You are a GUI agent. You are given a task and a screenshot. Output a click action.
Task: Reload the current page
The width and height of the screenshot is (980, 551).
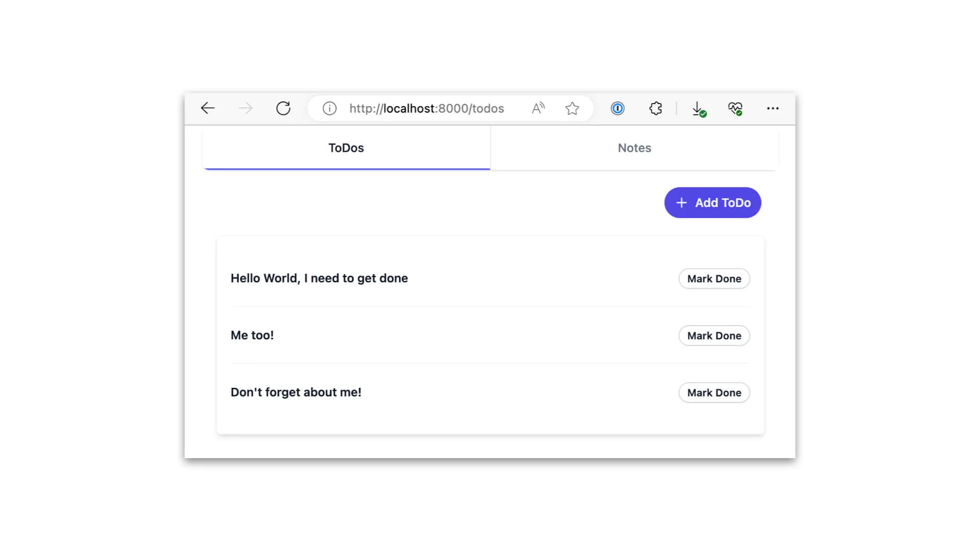pos(284,108)
